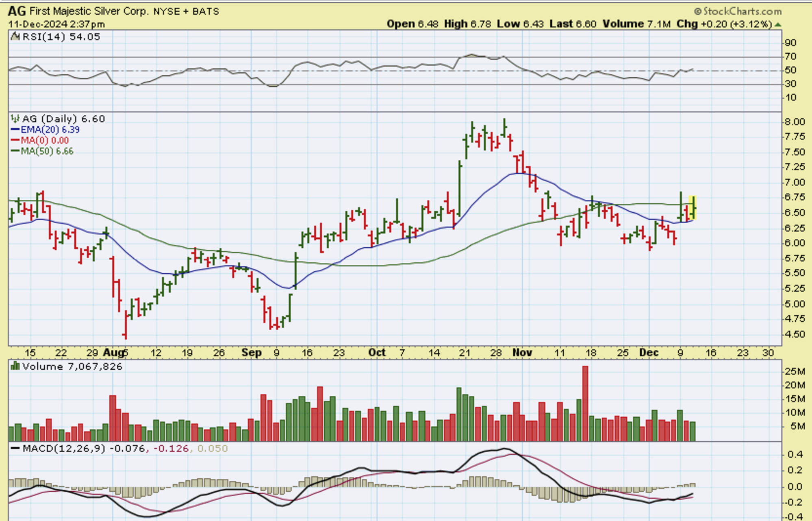This screenshot has height=521, width=812.
Task: Click the Nov label on the date axis
Action: click(522, 352)
